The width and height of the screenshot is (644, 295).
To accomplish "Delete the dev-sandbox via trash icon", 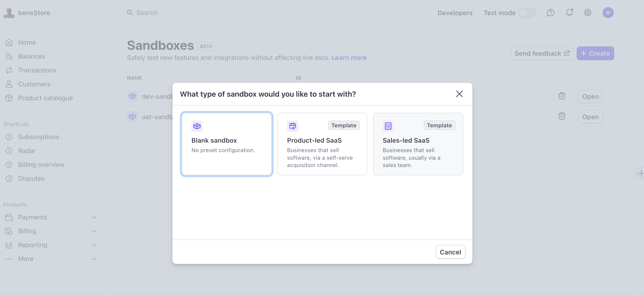I will point(562,96).
